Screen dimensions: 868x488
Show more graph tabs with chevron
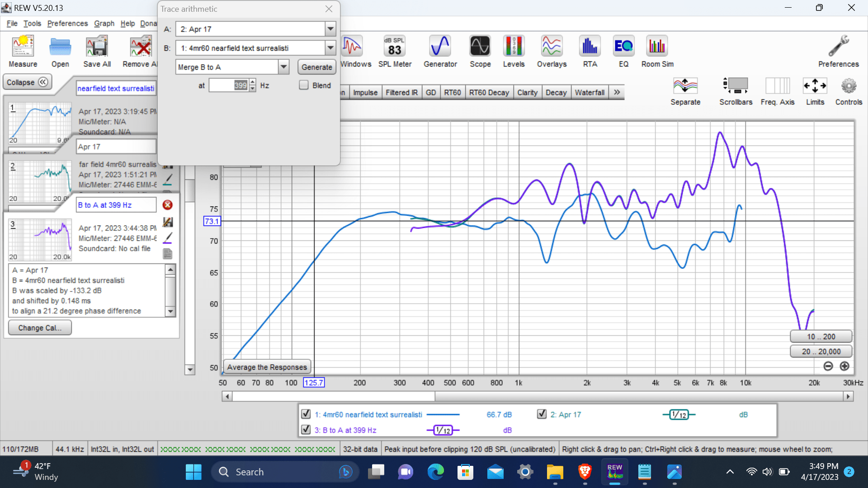[x=617, y=92]
